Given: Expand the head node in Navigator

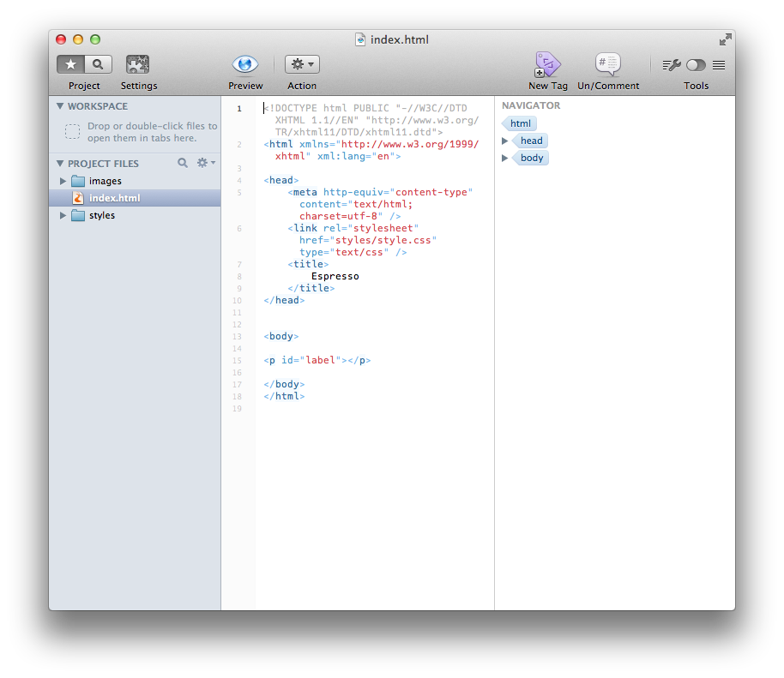Looking at the screenshot, I should 505,141.
